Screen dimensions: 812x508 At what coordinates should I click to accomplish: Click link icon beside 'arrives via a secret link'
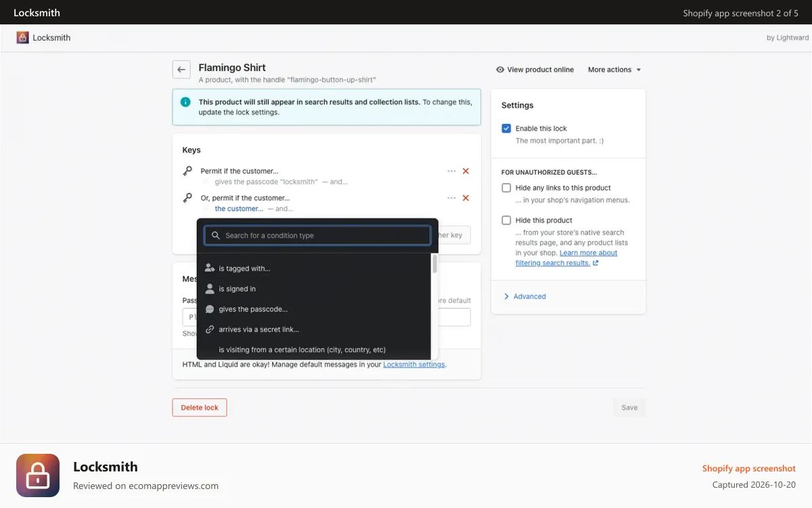pos(210,329)
